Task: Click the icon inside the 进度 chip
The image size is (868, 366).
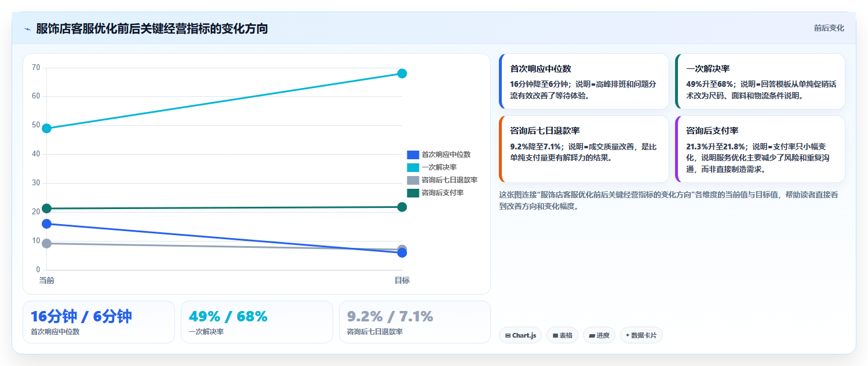Action: pyautogui.click(x=592, y=335)
